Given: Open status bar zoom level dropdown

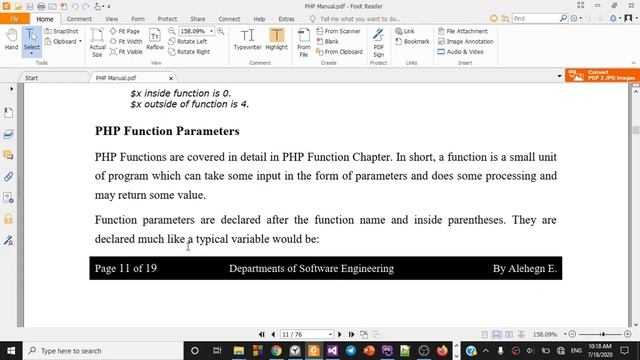Looking at the screenshot, I should click(x=565, y=334).
